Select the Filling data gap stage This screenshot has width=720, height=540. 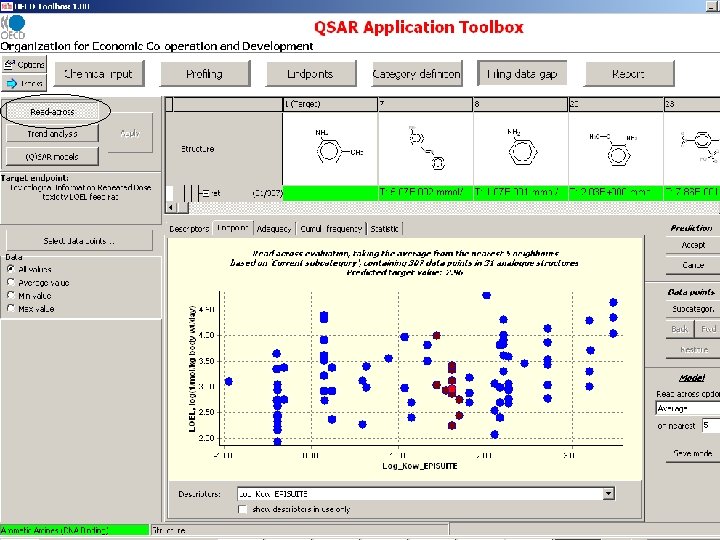coord(522,73)
